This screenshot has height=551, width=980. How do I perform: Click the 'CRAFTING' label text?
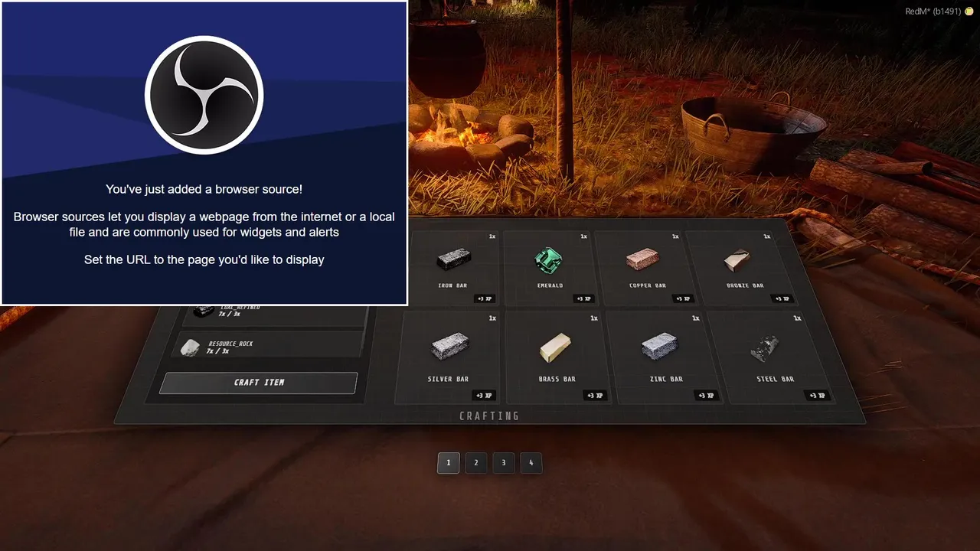point(489,416)
